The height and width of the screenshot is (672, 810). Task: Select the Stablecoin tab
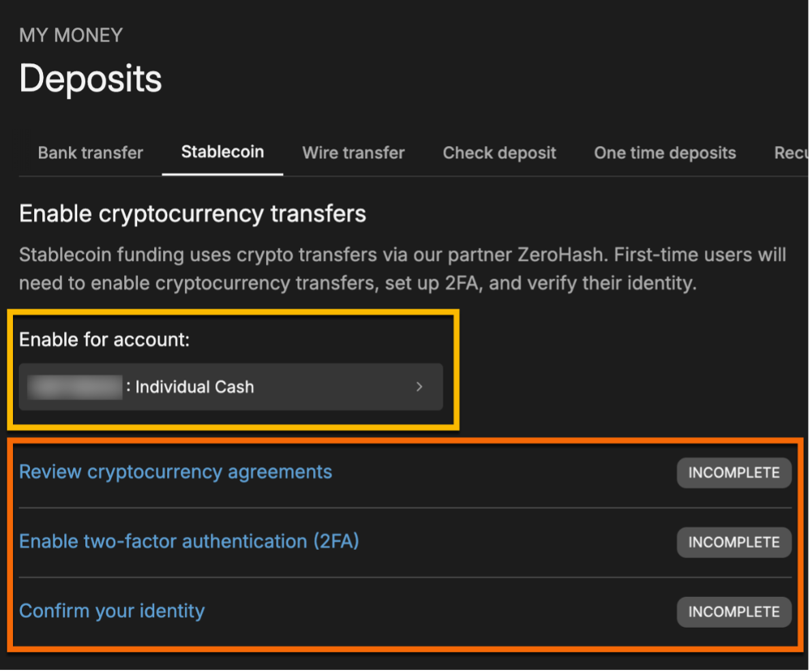tap(222, 153)
